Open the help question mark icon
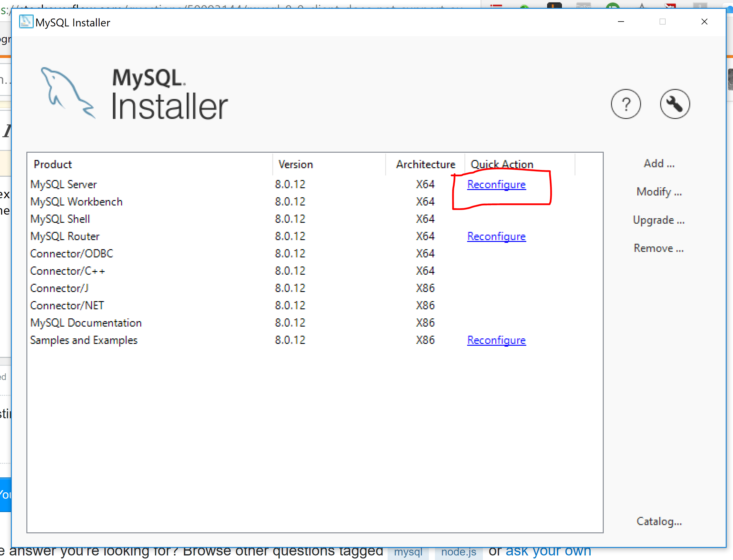Image resolution: width=733 pixels, height=560 pixels. pos(626,104)
